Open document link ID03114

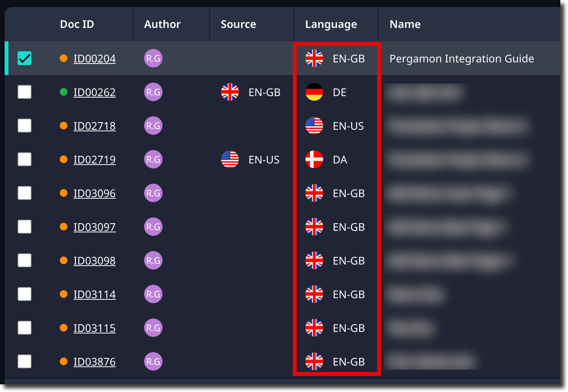click(x=95, y=294)
